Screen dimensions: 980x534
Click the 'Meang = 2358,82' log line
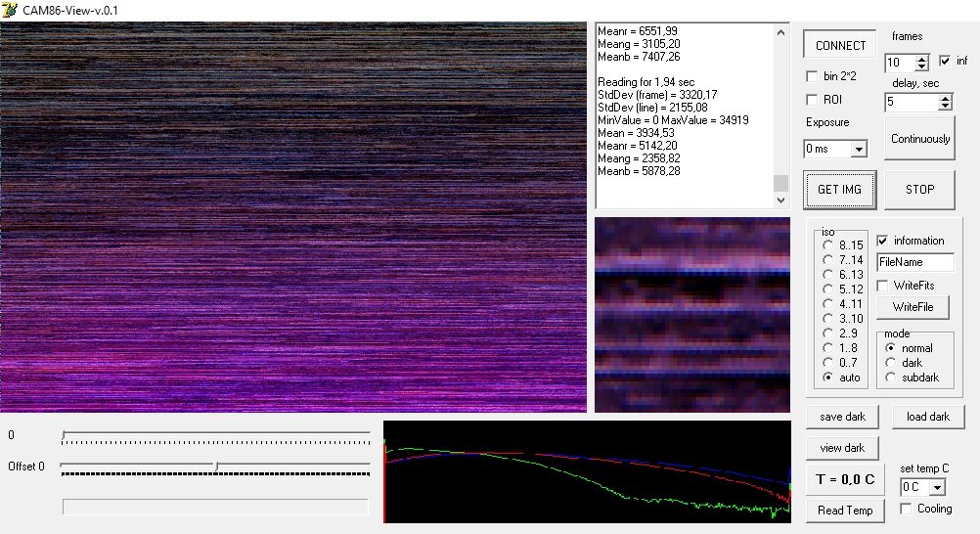(639, 158)
